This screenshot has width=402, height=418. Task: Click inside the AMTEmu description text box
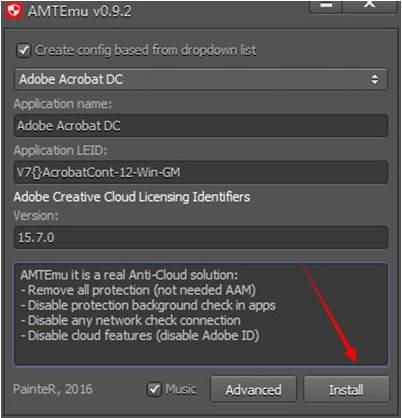click(201, 315)
